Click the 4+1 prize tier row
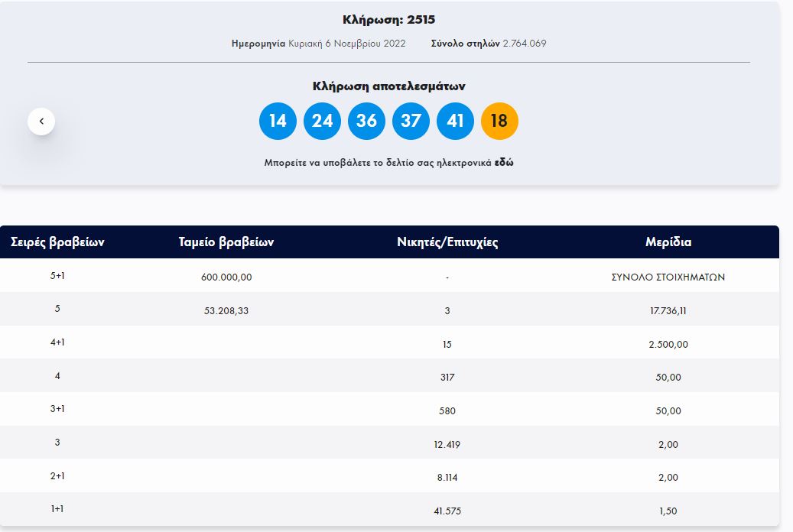 pyautogui.click(x=57, y=343)
